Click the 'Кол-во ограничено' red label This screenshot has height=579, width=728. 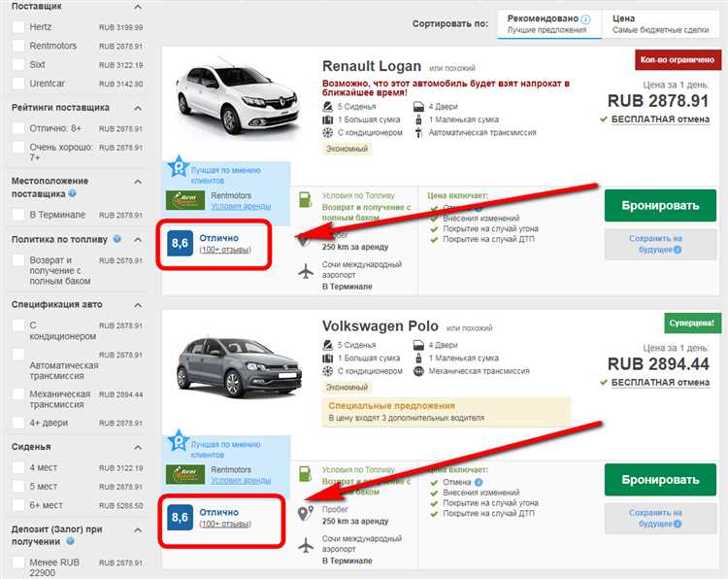(678, 59)
